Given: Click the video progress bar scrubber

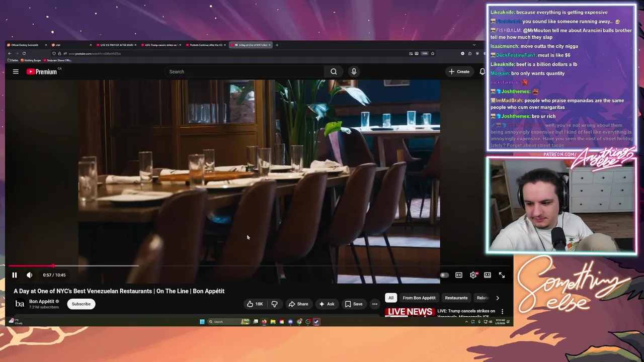Looking at the screenshot, I should 53,265.
